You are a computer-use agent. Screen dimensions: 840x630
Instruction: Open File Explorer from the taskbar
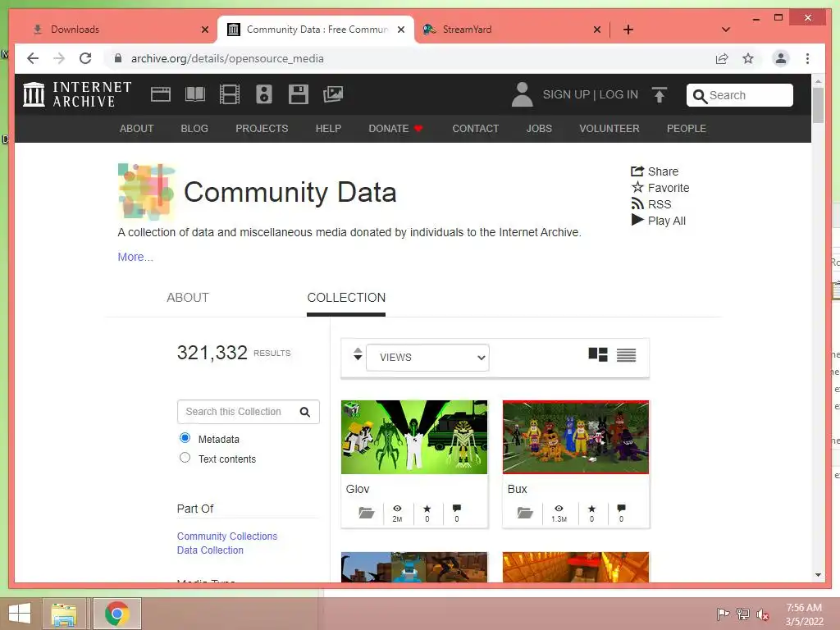point(64,614)
